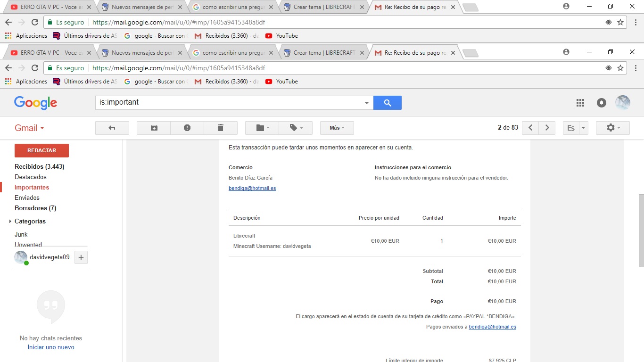
Task: Expand the Más actions menu
Action: [337, 128]
